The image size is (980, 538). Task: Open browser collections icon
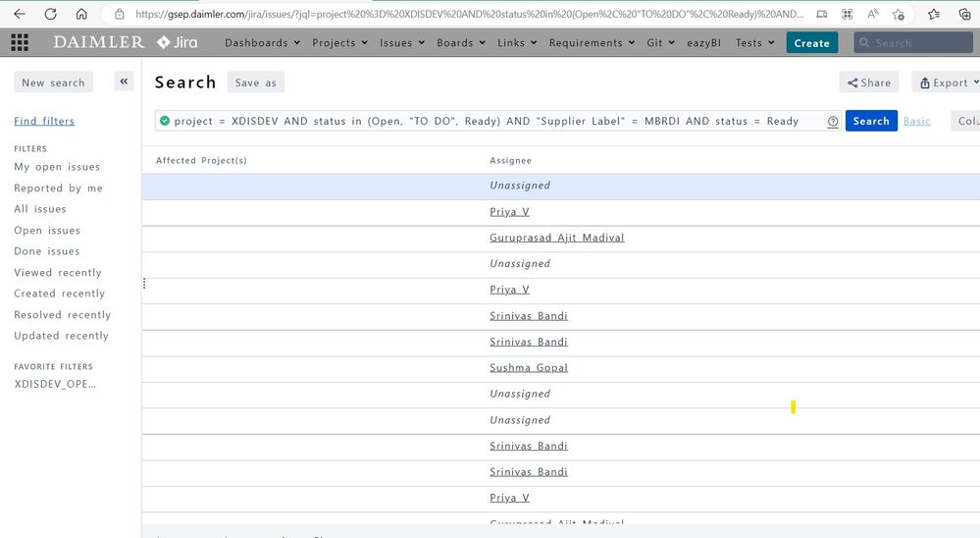click(x=965, y=14)
